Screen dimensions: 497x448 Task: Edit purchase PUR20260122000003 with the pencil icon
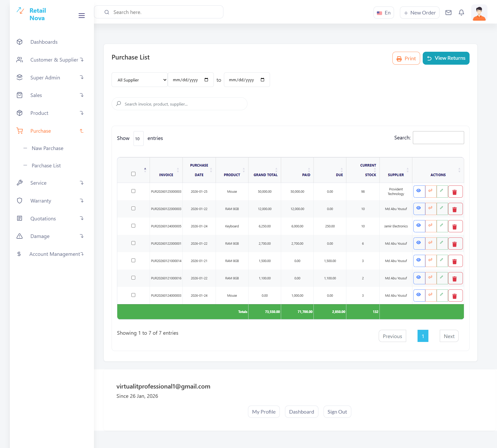point(442,208)
